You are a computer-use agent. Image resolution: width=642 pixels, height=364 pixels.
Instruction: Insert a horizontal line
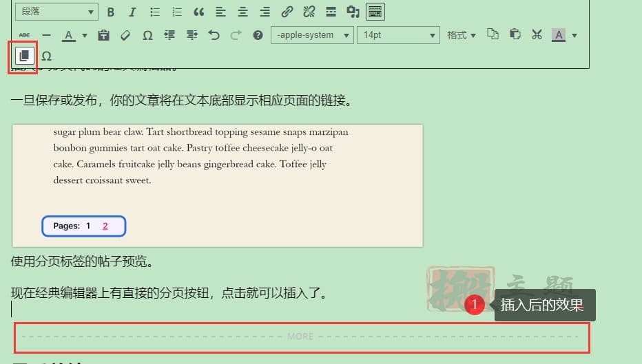(x=47, y=35)
